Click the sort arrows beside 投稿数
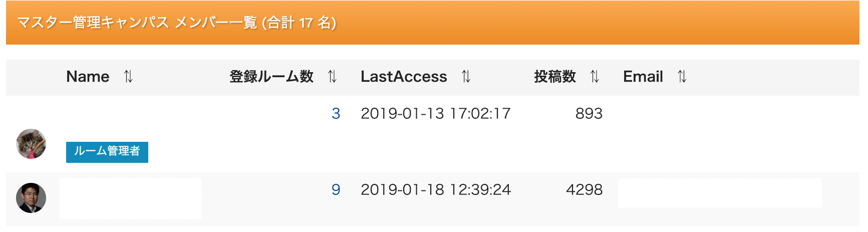Viewport: 868px width, 232px height. [595, 77]
